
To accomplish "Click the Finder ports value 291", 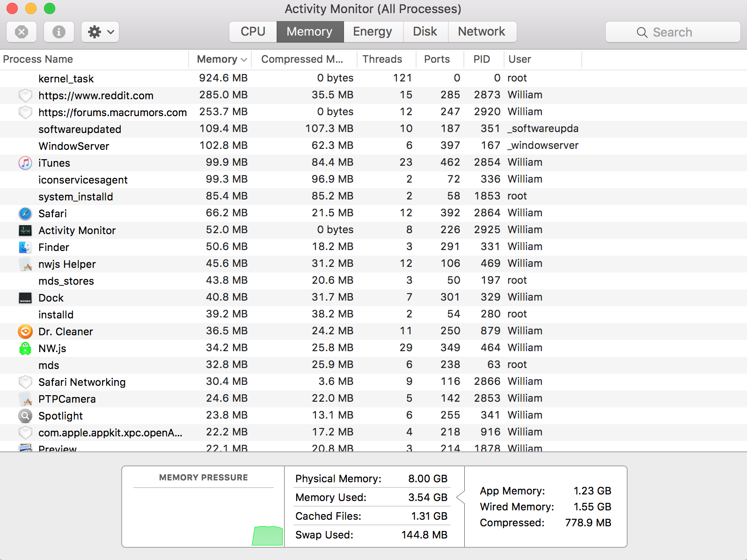I will tap(450, 246).
